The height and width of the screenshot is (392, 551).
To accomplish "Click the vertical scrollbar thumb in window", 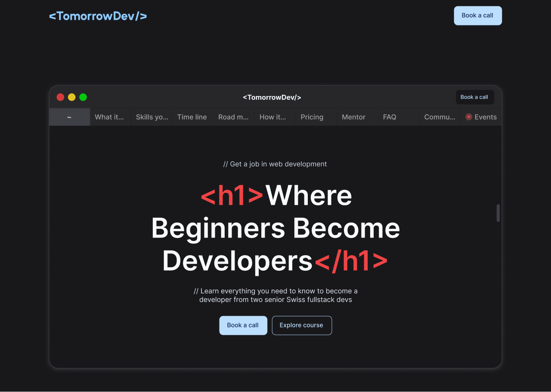I will pyautogui.click(x=498, y=213).
